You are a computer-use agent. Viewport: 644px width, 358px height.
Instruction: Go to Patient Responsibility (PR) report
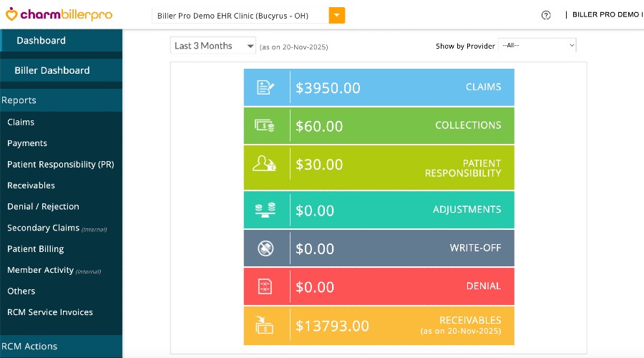point(60,164)
